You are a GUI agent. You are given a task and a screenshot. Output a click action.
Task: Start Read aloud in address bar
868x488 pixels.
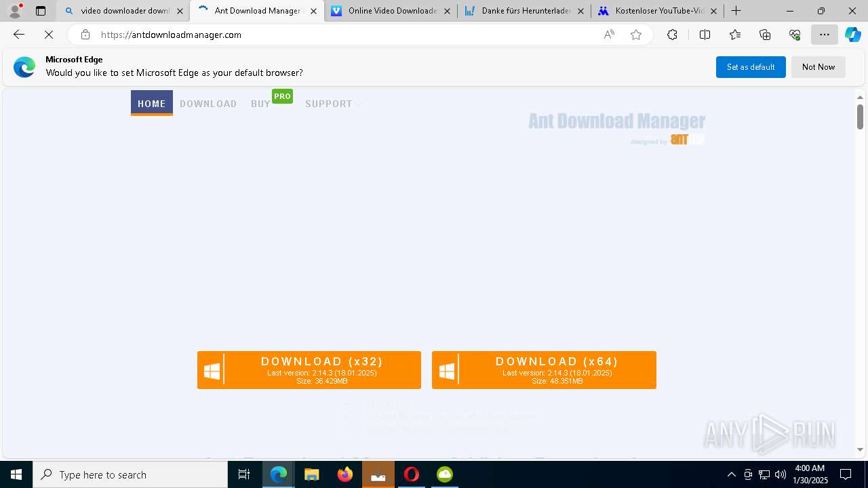point(609,35)
